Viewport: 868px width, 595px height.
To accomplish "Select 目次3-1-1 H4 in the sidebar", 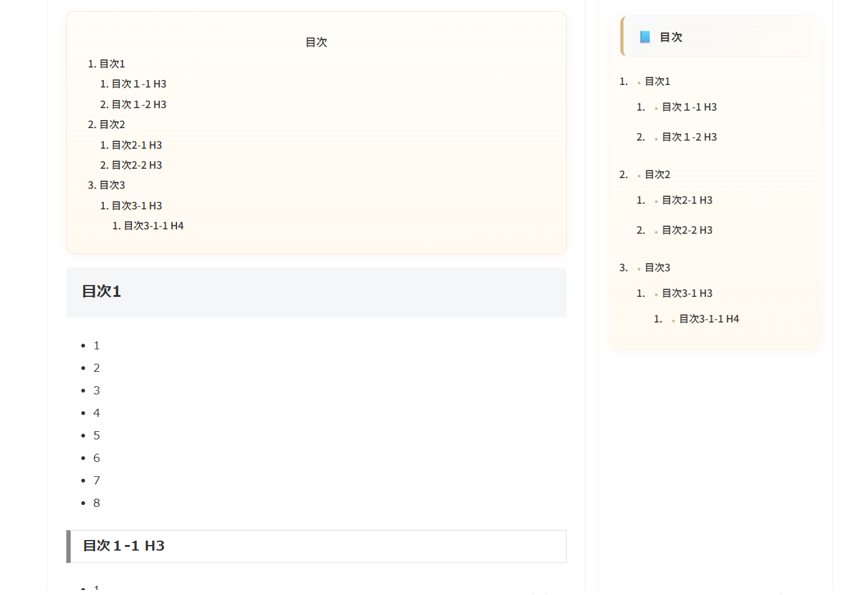I will (709, 318).
